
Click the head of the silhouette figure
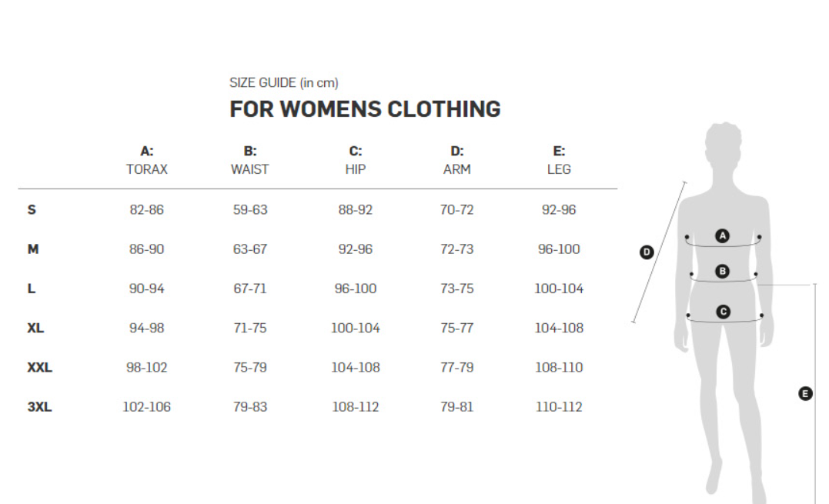tap(724, 142)
